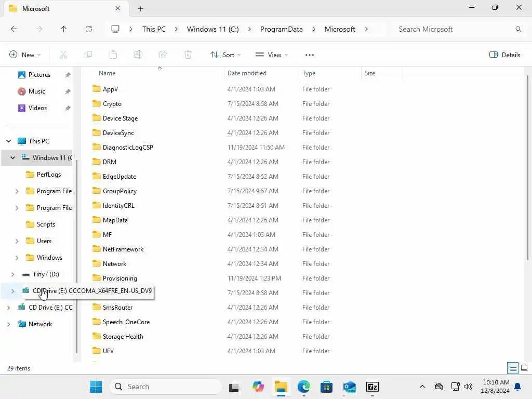Click ProgramData breadcrumb
This screenshot has width=532, height=399.
coord(281,29)
